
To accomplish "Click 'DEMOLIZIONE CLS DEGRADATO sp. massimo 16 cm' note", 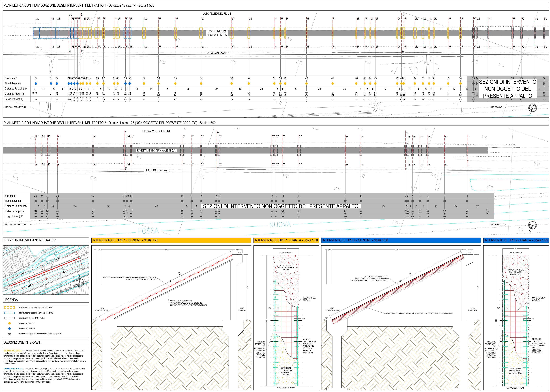I will [515, 370].
